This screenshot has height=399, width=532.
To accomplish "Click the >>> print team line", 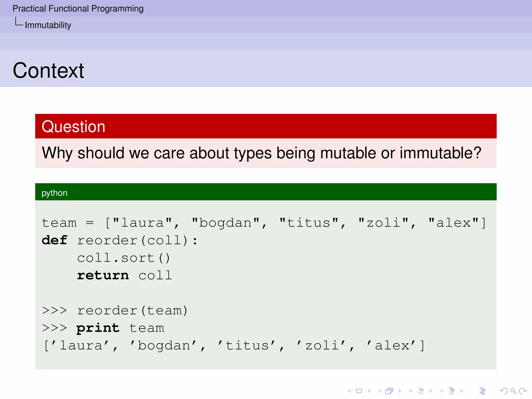I will click(x=103, y=328).
